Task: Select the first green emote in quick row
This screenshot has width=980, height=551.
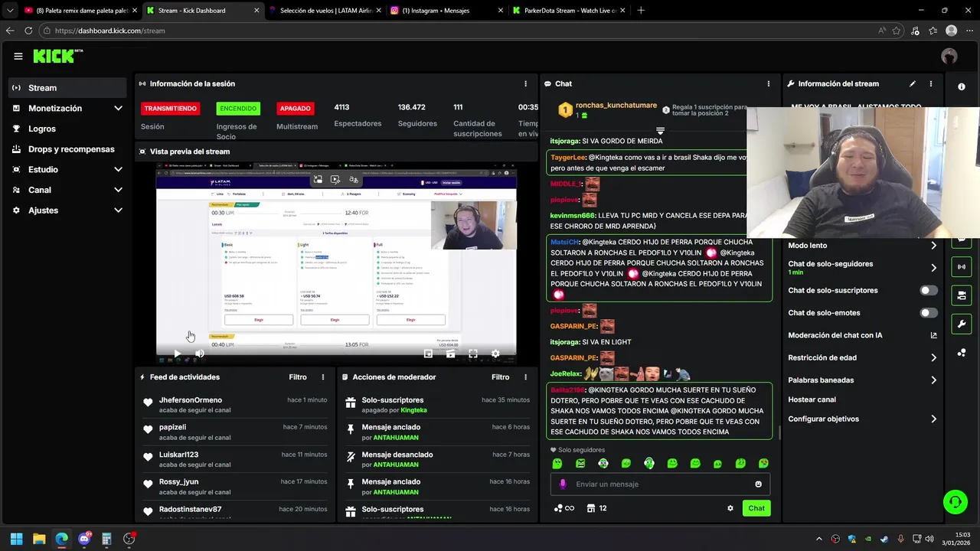Action: pos(557,464)
